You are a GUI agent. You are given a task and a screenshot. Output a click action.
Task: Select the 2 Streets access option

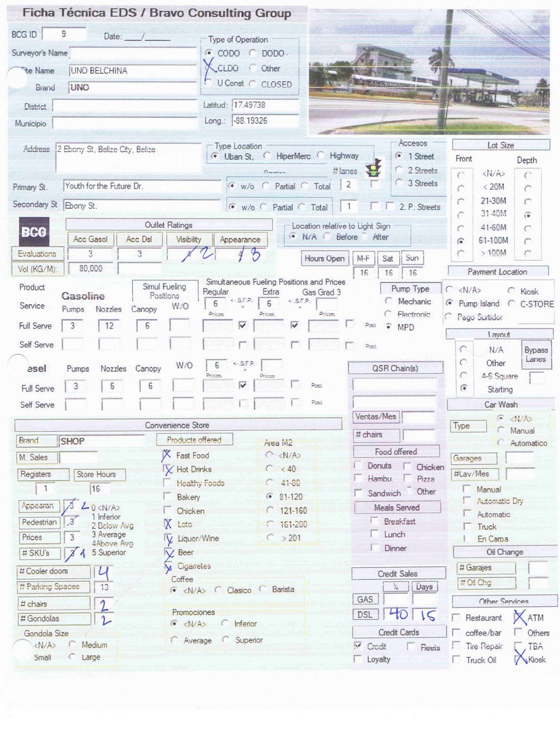coord(399,170)
